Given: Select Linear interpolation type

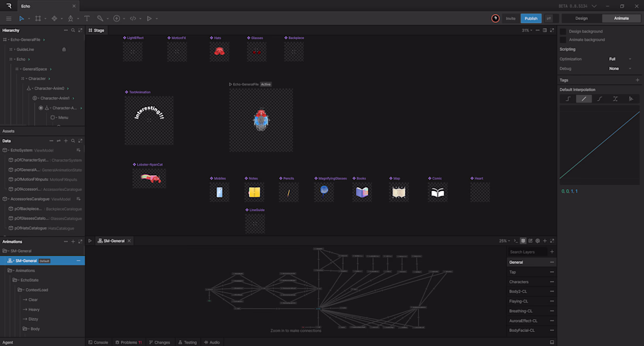Looking at the screenshot, I should click(x=584, y=99).
